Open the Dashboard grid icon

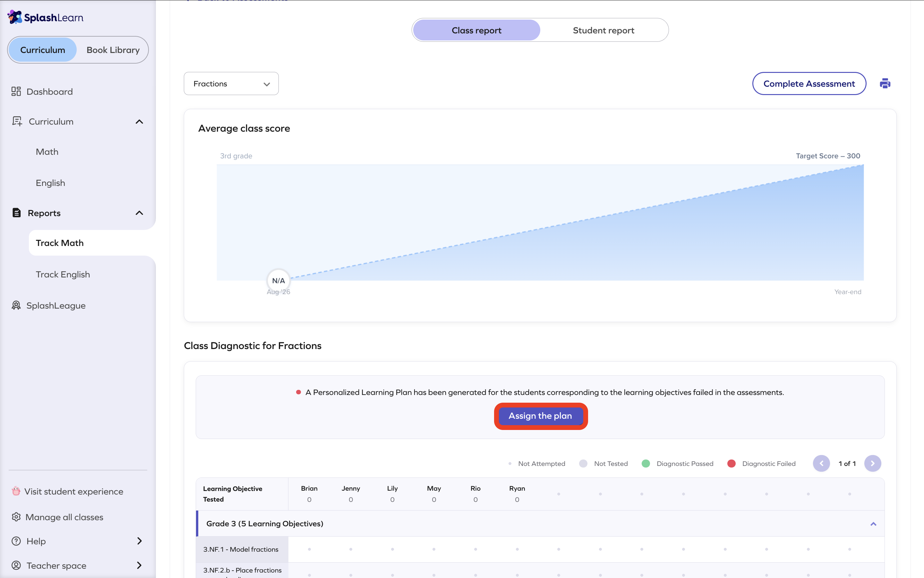pos(16,92)
